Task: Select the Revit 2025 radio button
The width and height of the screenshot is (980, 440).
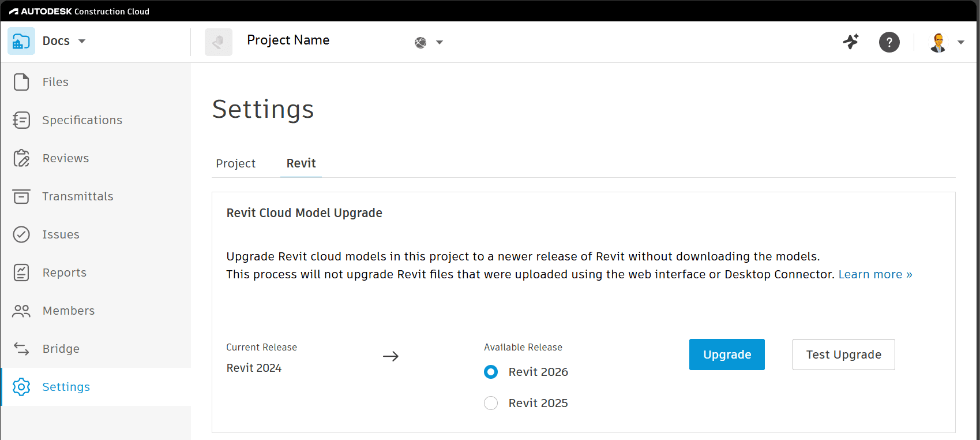Action: [491, 403]
